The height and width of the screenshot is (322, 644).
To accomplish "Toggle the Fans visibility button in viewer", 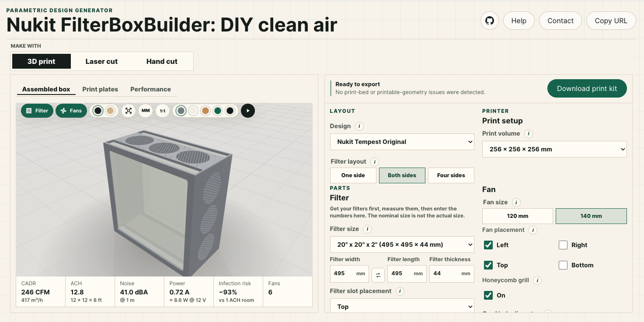I will 71,111.
